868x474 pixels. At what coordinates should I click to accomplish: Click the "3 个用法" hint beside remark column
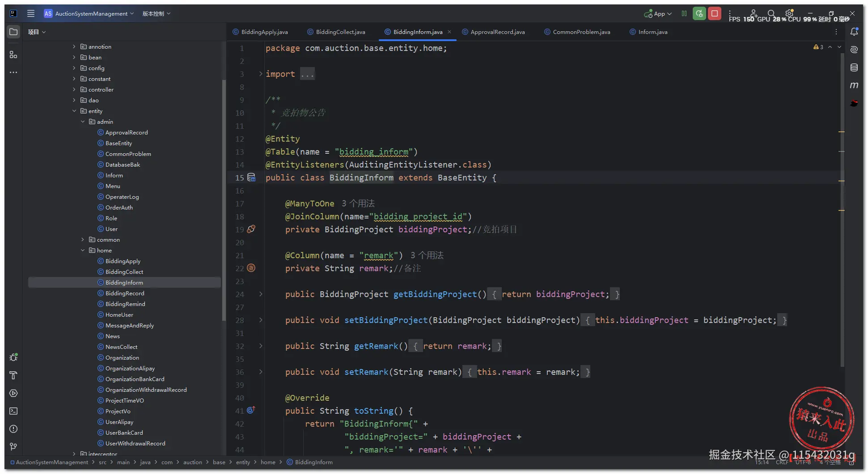point(427,256)
